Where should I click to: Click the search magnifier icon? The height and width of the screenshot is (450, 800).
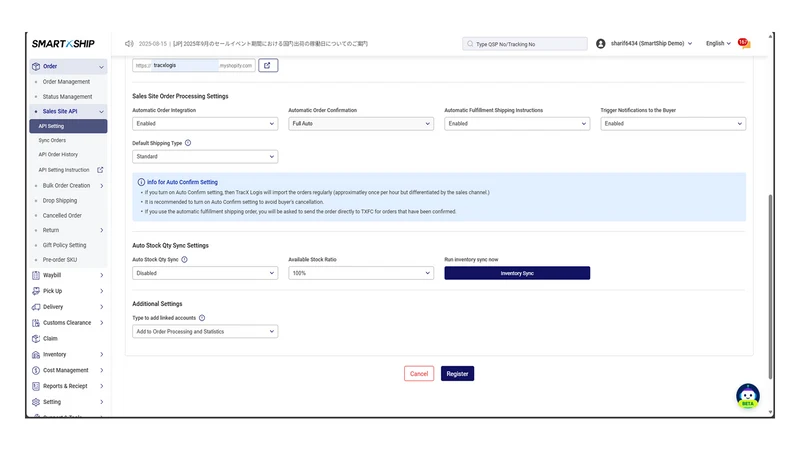[470, 44]
